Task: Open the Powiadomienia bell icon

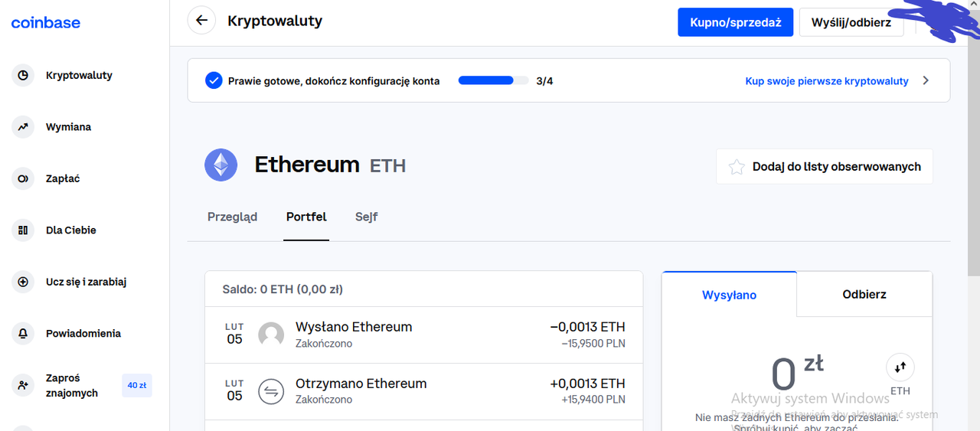Action: click(x=23, y=333)
